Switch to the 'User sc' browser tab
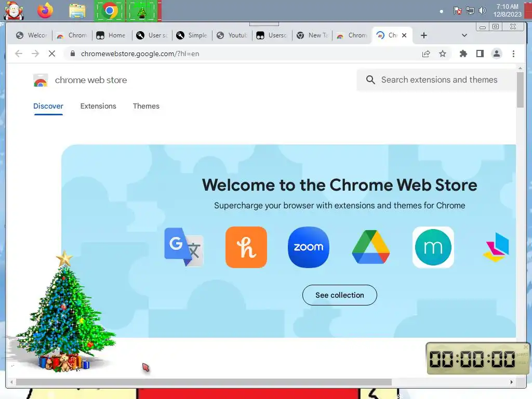Screen dimensions: 532x399 pos(152,35)
